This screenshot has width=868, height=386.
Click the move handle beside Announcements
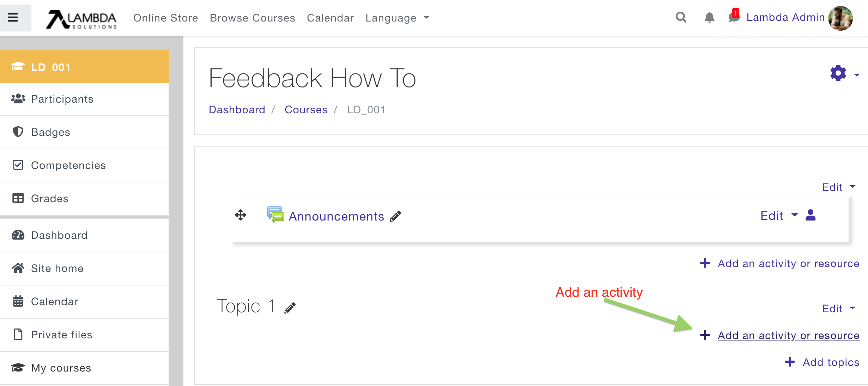tap(241, 215)
